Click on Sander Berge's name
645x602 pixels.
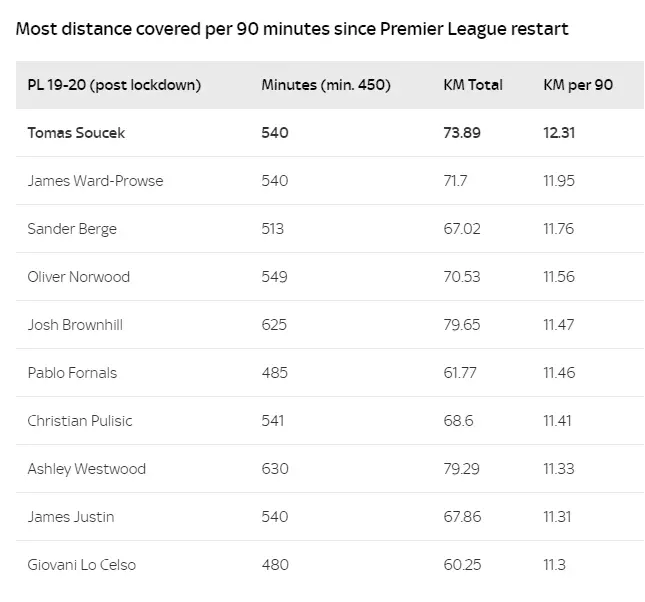[x=72, y=229]
